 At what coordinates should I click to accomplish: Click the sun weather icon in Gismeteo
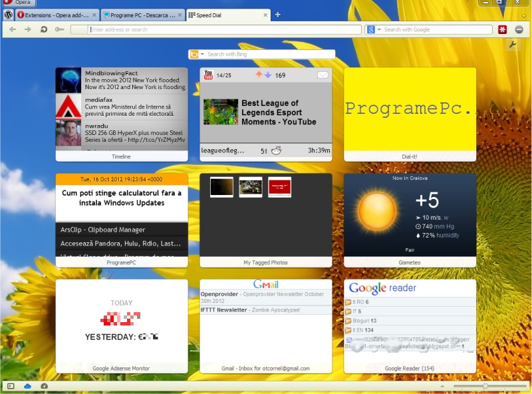377,211
